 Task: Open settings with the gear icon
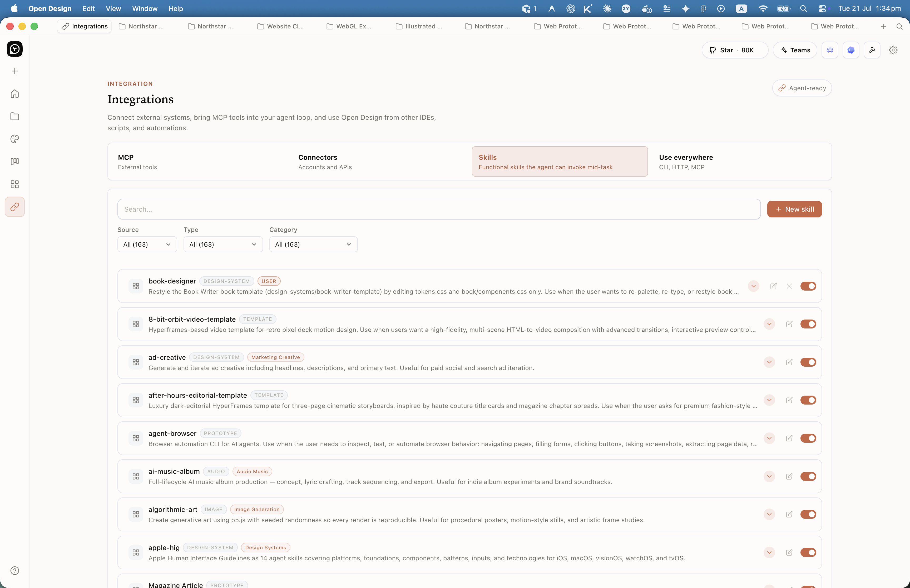click(x=893, y=50)
